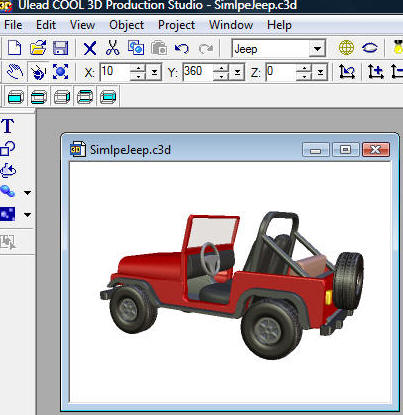Open the Object menu

(126, 25)
